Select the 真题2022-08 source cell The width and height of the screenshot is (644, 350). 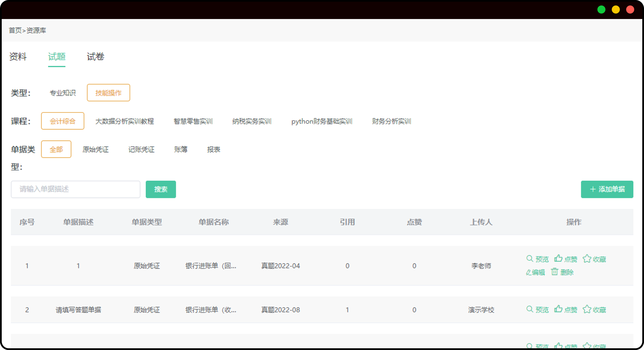(x=281, y=310)
